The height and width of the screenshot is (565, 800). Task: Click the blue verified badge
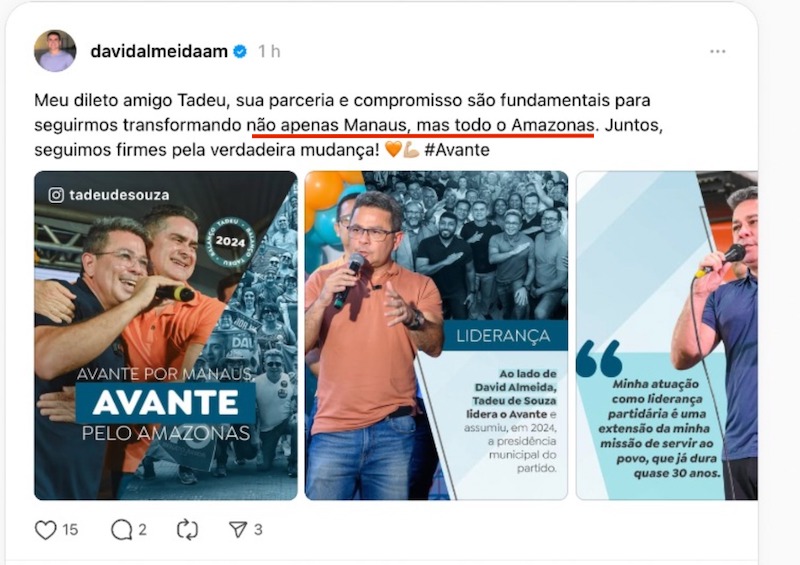(x=240, y=51)
